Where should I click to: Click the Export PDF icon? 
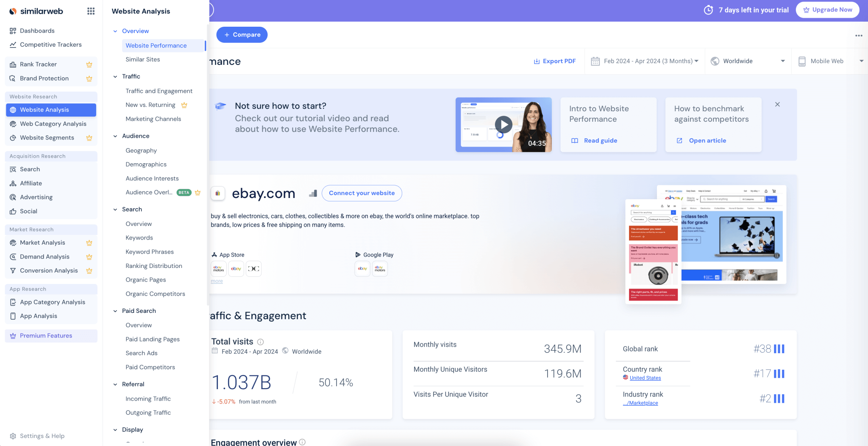pos(536,61)
